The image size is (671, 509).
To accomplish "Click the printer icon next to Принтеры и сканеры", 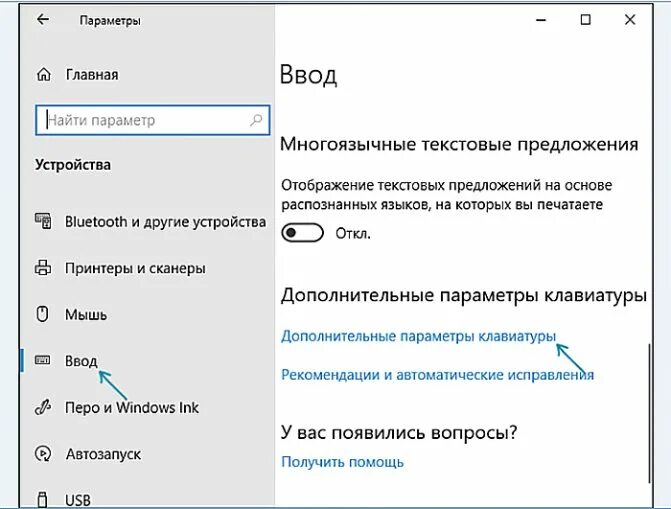I will point(43,268).
